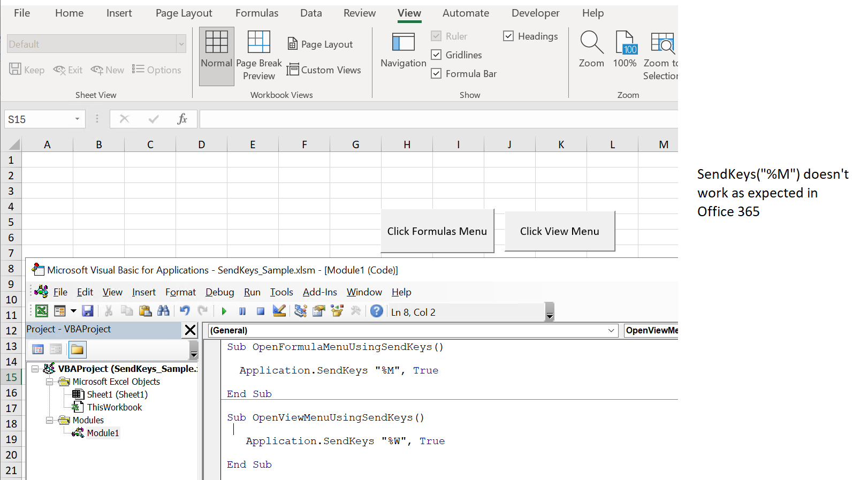Click the Undo arrow in VBA toolbar
The width and height of the screenshot is (868, 480).
point(185,311)
